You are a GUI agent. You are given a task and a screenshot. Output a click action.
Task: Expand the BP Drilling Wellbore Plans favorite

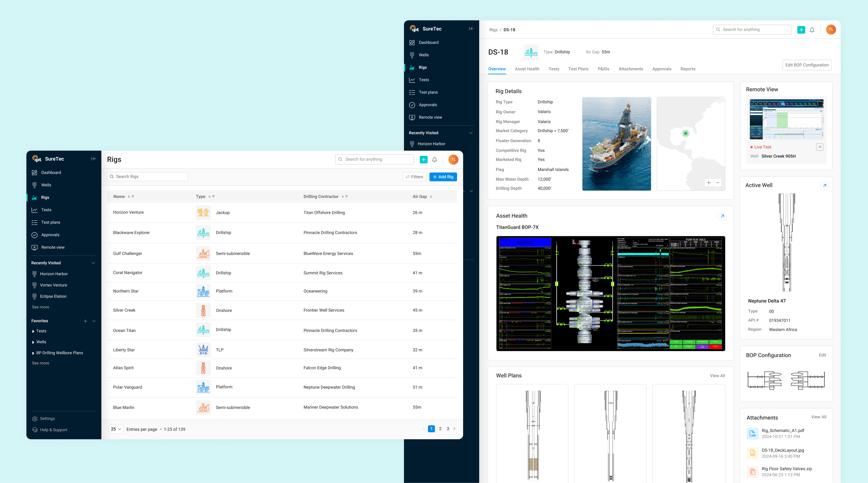pyautogui.click(x=33, y=353)
